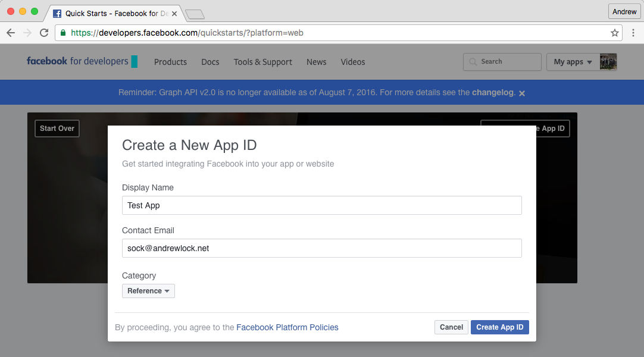Click the browser forward arrow
Screen dimensions: 644x357
[x=27, y=33]
